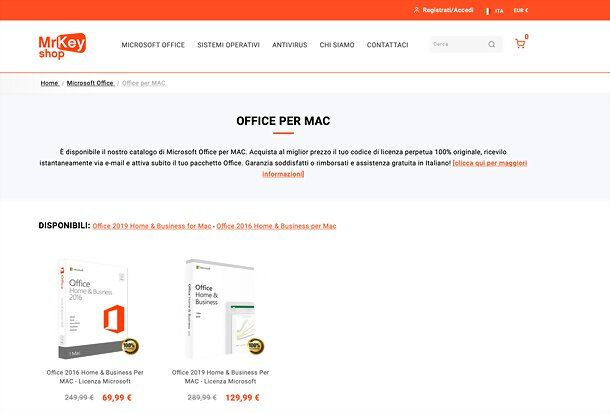Go to Home breadcrumb

click(x=50, y=83)
